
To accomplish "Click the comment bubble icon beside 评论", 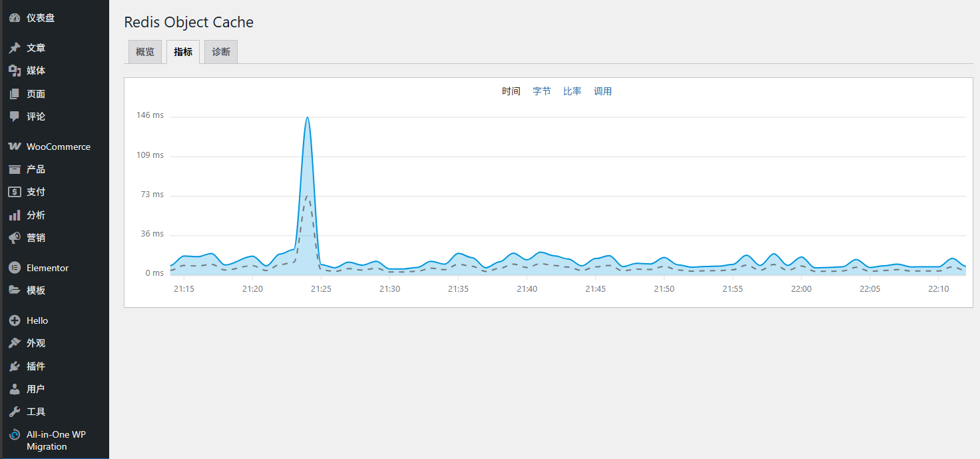I will pos(15,117).
